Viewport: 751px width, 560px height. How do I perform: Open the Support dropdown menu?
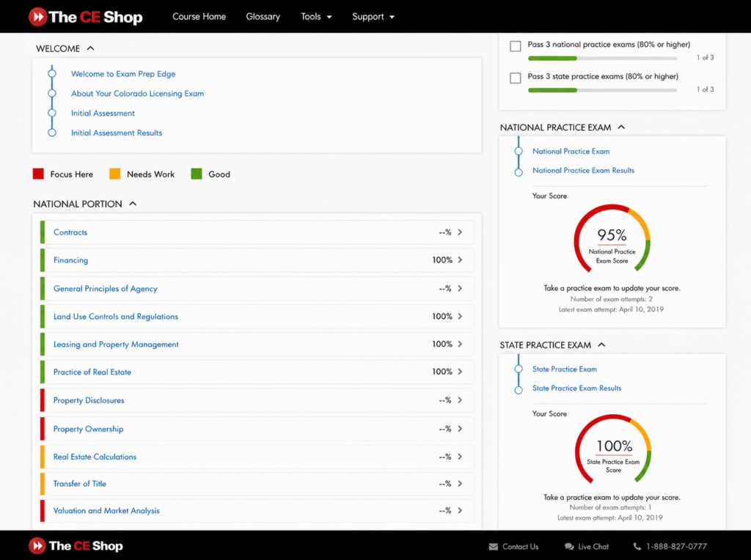point(373,17)
